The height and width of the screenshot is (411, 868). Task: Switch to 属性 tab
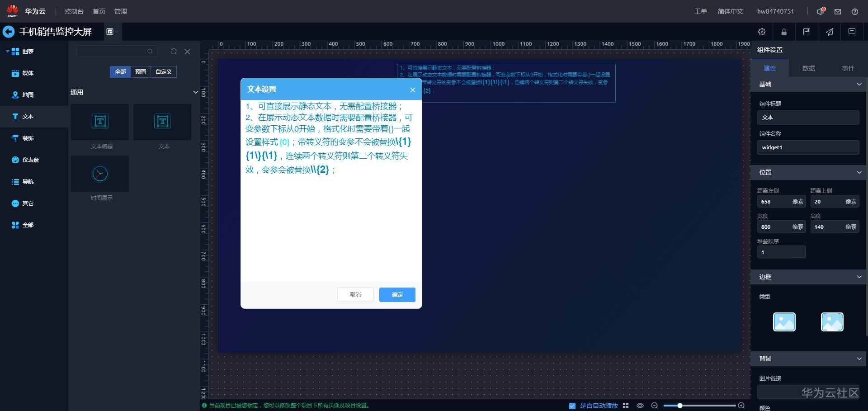769,68
